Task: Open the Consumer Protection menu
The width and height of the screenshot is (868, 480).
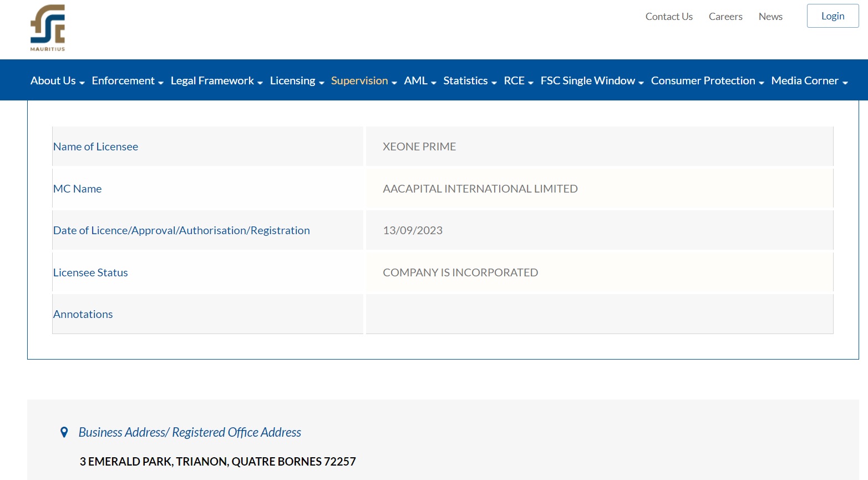Action: 703,80
